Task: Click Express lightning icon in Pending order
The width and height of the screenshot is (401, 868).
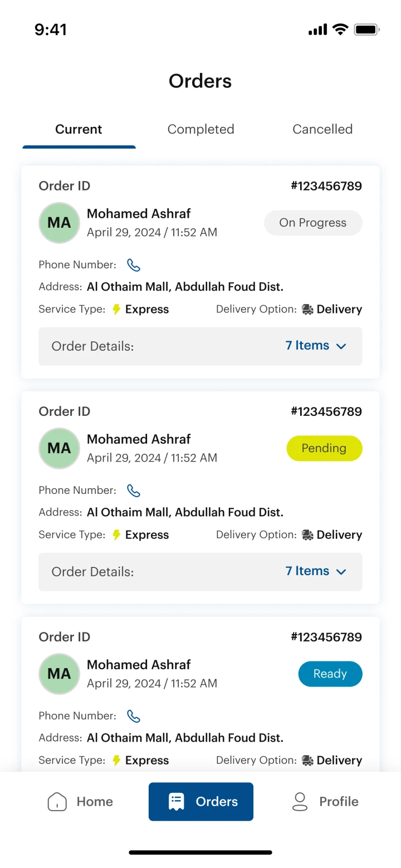Action: click(x=116, y=535)
